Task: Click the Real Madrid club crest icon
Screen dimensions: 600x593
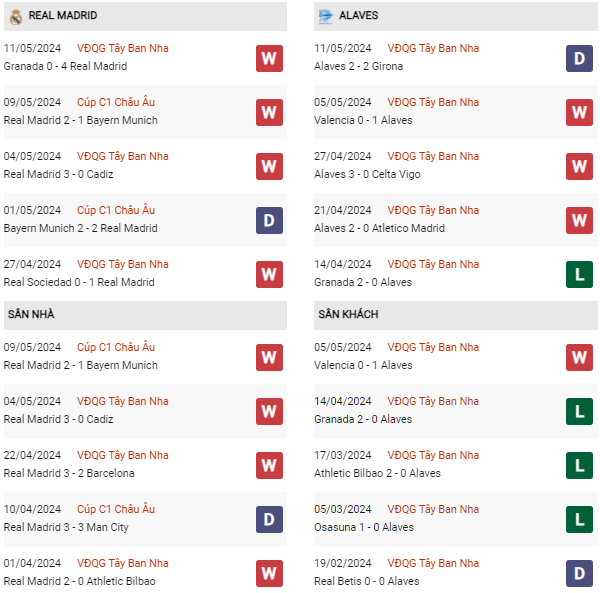Action: click(15, 16)
